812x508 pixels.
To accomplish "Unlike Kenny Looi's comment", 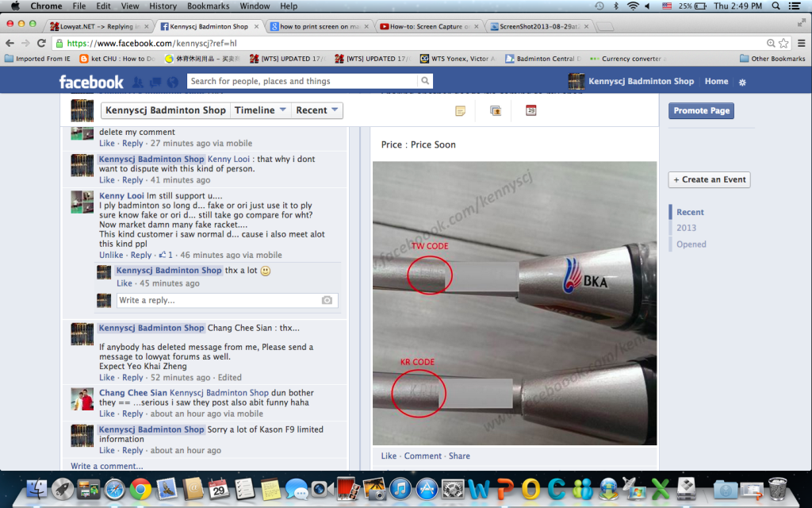I will (111, 256).
